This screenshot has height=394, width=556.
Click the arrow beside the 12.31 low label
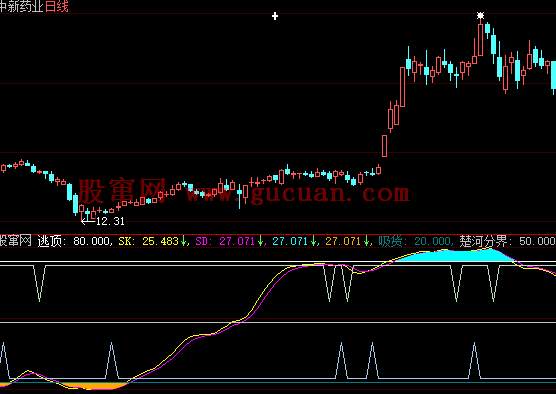[x=88, y=222]
